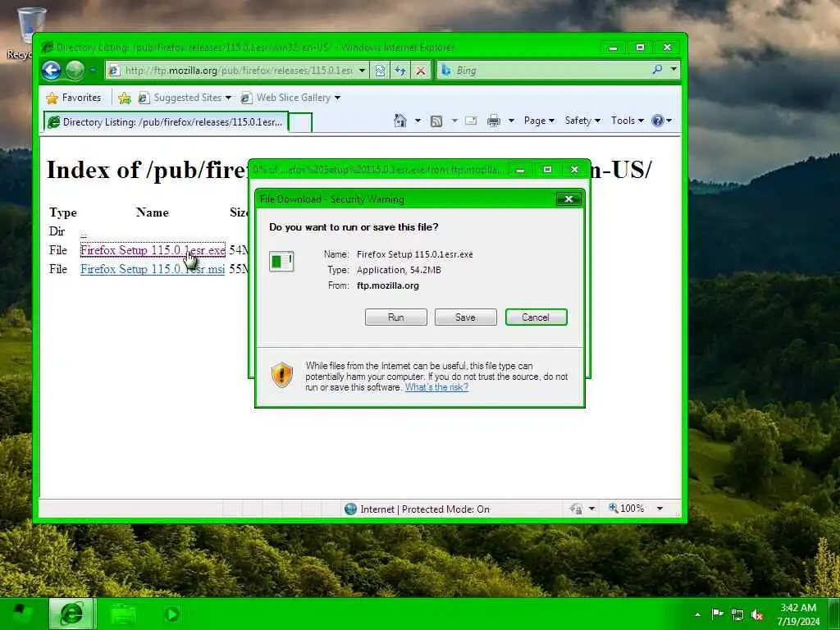Click the globe zone icon in the status bar

350,509
